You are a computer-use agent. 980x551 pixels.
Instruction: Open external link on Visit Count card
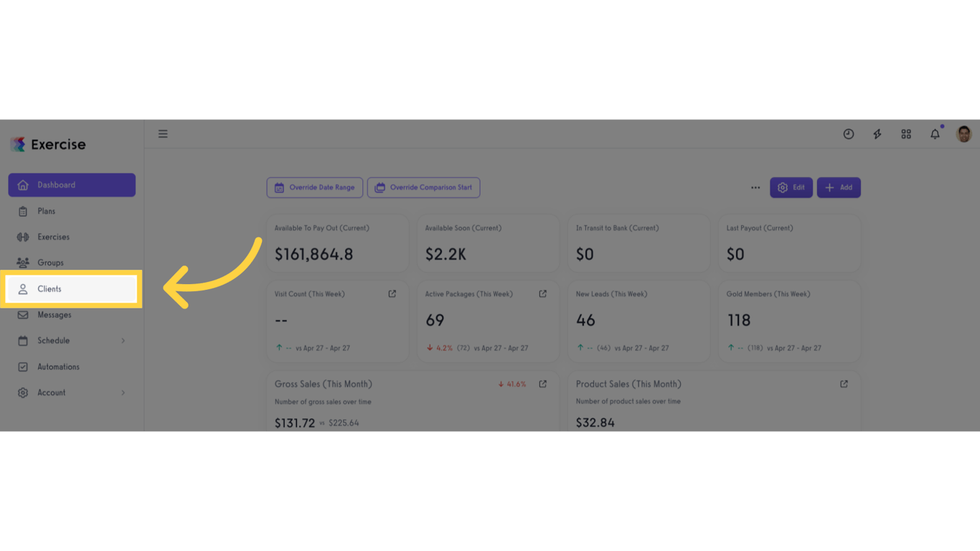392,293
